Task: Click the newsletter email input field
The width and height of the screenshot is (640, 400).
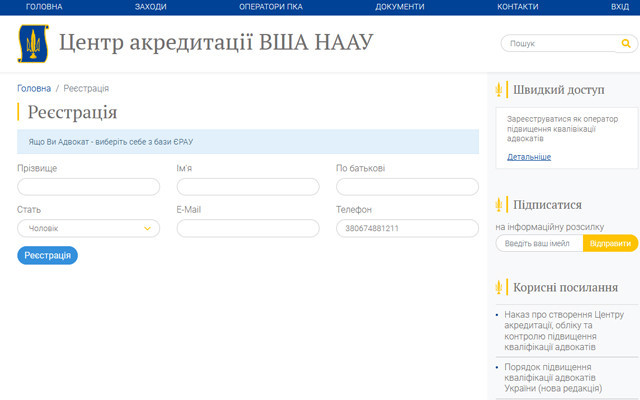Action: 540,243
